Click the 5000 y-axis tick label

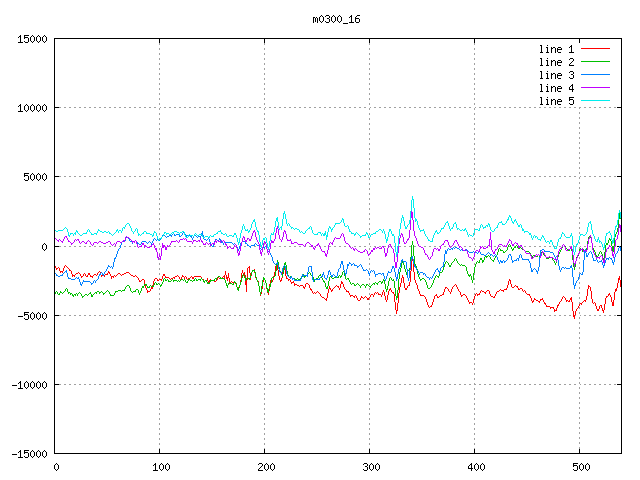(x=35, y=177)
